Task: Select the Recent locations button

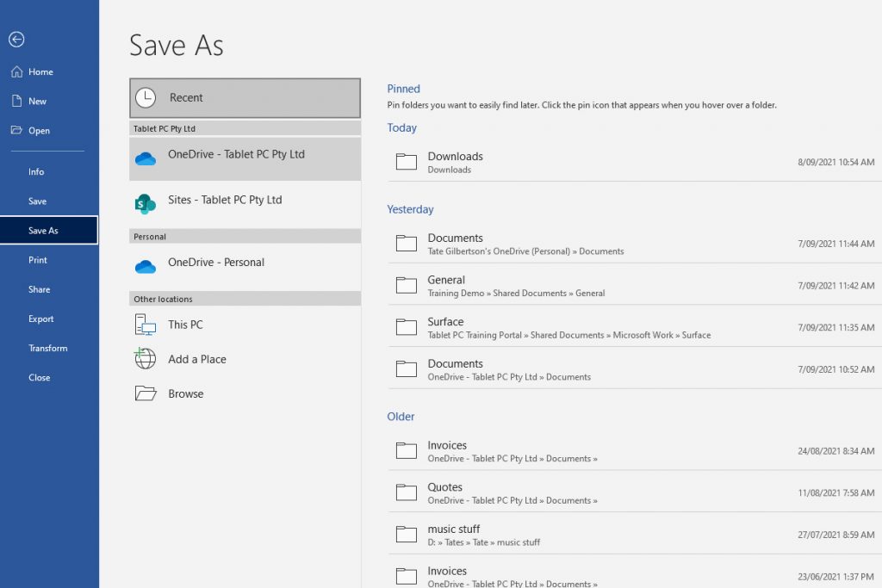Action: point(245,98)
